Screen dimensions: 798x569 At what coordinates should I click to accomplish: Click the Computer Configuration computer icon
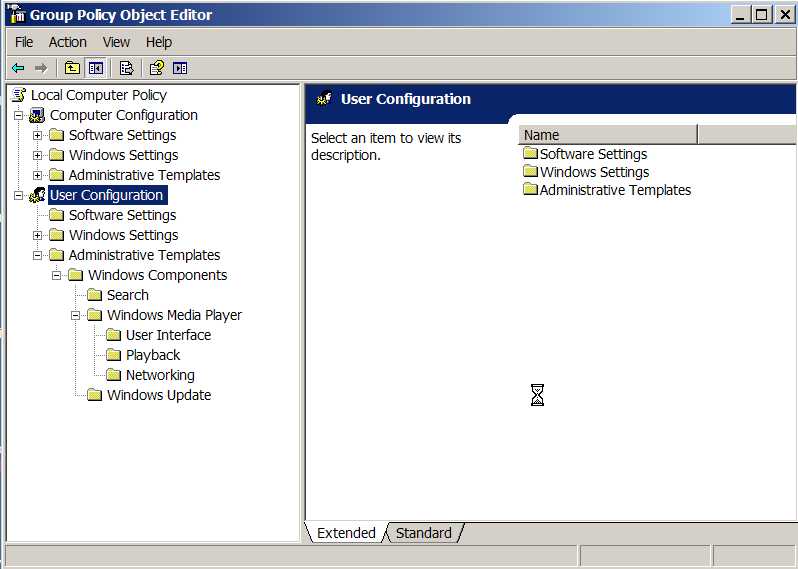(37, 115)
